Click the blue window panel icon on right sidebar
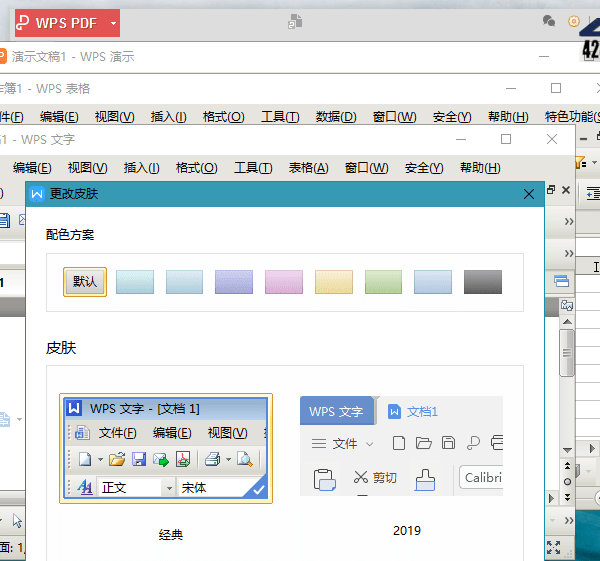 pyautogui.click(x=562, y=281)
